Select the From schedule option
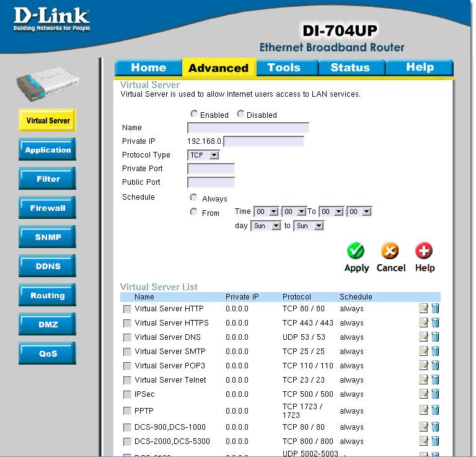 click(193, 211)
